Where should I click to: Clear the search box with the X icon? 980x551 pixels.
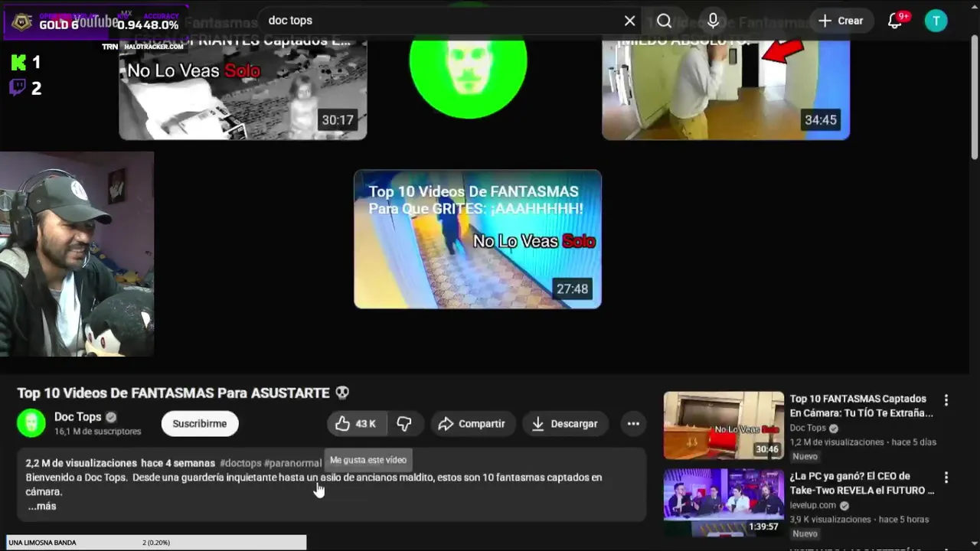point(629,21)
